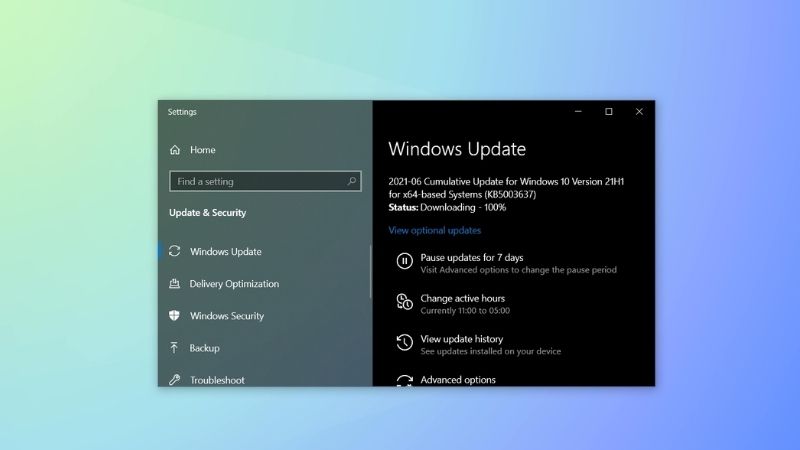Open View optional updates link

pyautogui.click(x=435, y=230)
